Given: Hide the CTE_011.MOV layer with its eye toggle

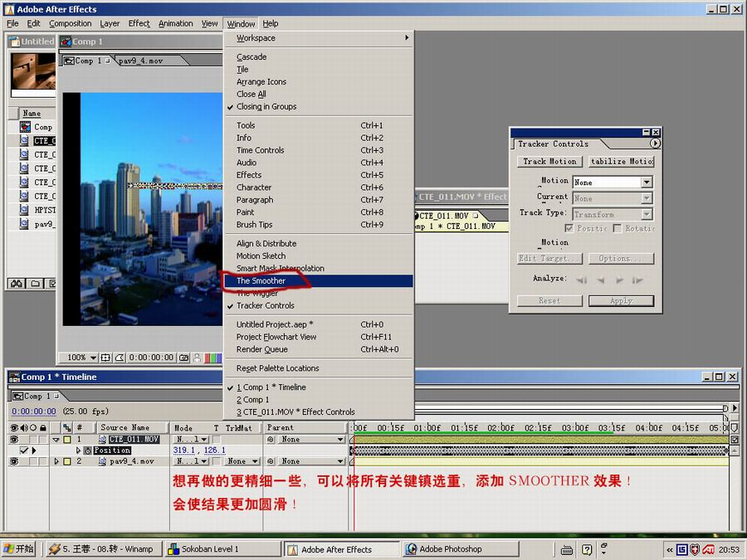Looking at the screenshot, I should coord(13,439).
